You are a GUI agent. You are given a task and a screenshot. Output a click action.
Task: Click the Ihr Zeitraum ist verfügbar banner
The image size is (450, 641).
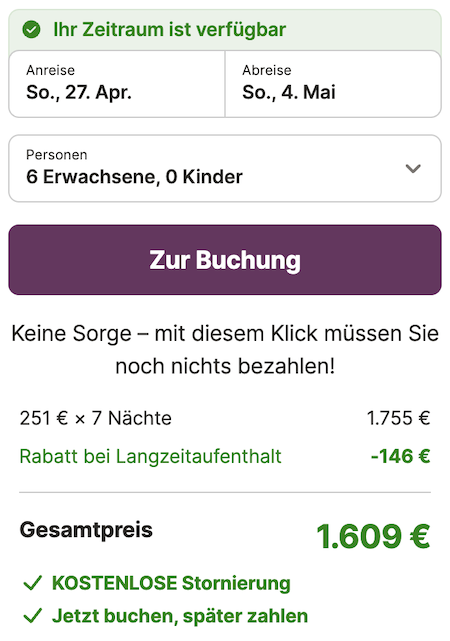(x=225, y=30)
